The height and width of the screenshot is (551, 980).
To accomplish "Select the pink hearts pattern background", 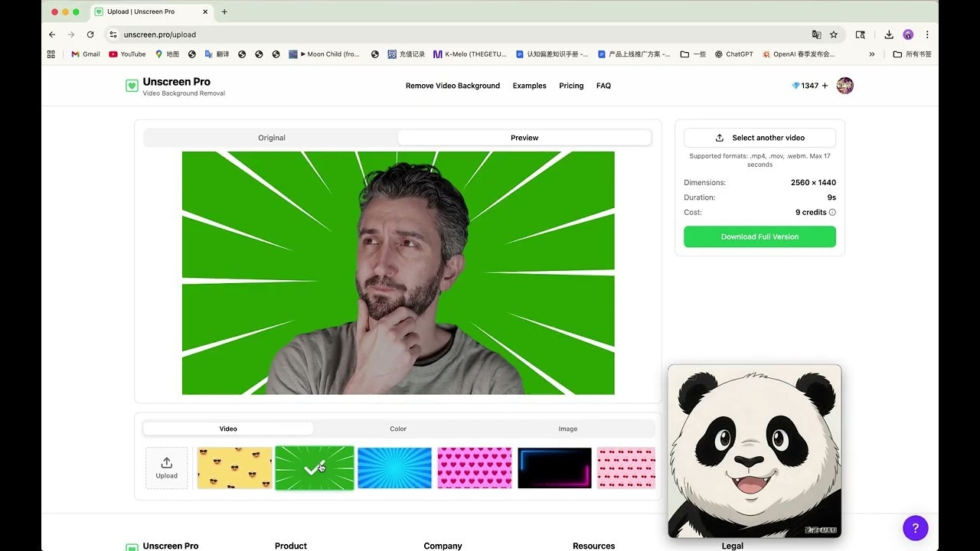I will click(474, 468).
